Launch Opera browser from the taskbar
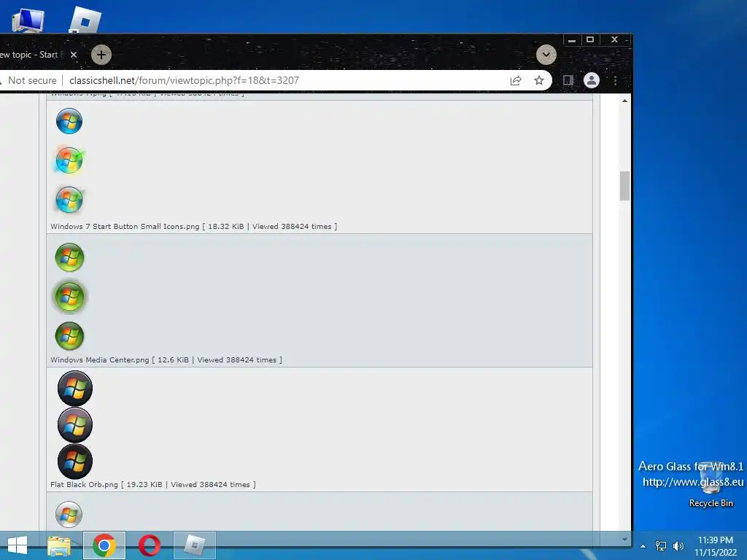 click(x=149, y=545)
